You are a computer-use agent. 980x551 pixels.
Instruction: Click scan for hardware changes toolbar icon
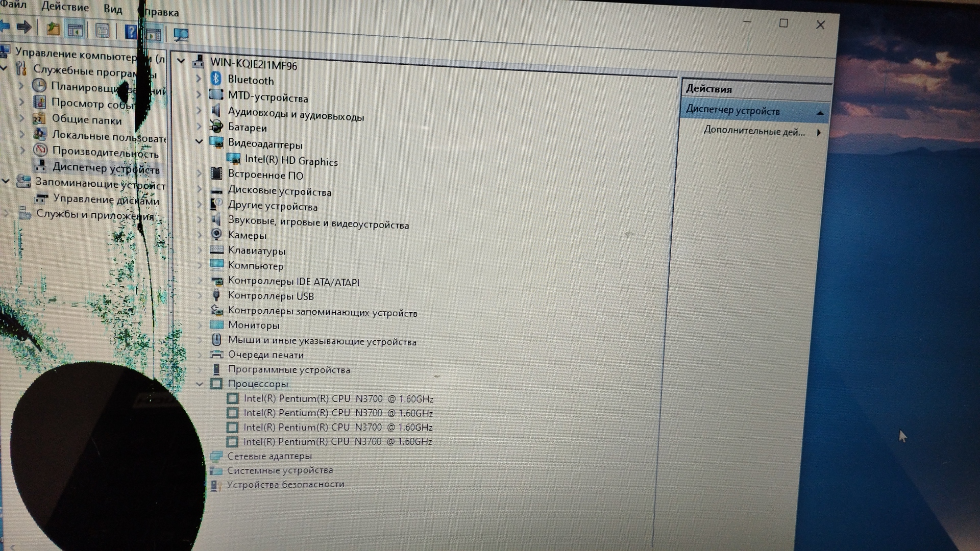[x=181, y=35]
